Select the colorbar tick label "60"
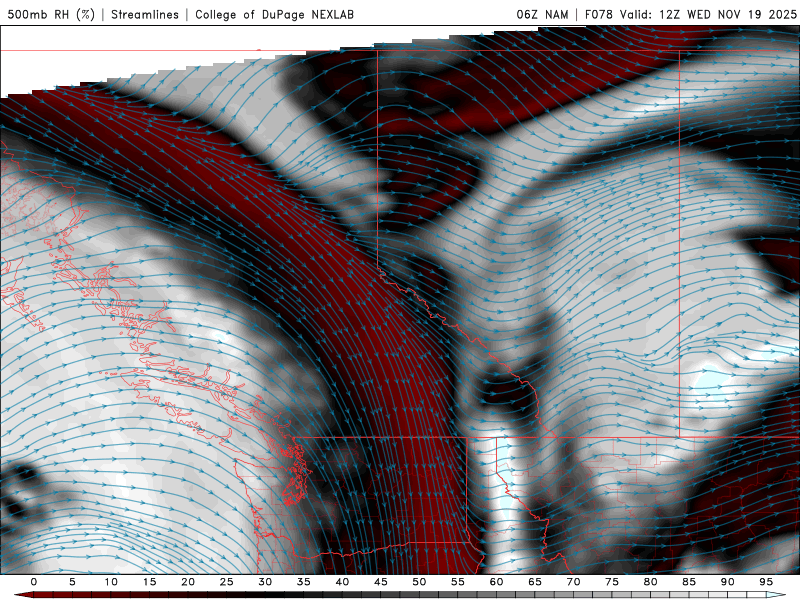The image size is (800, 600). pos(496,582)
